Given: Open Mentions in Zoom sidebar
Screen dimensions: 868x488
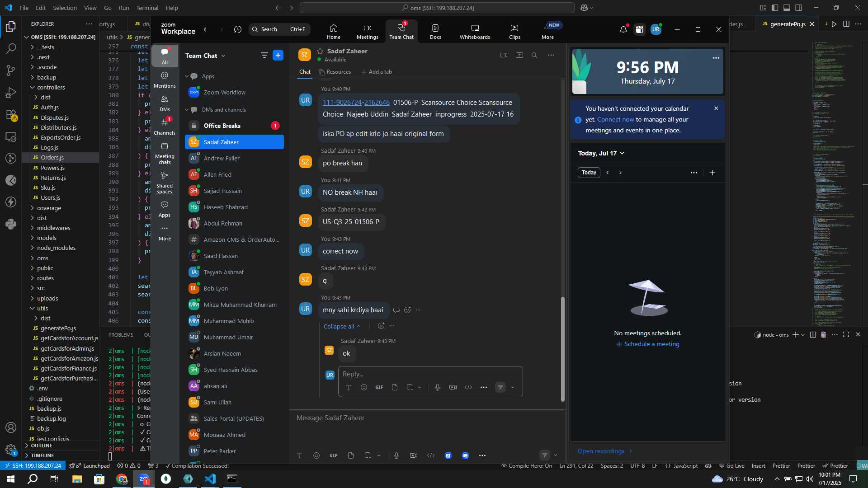Looking at the screenshot, I should [x=165, y=80].
